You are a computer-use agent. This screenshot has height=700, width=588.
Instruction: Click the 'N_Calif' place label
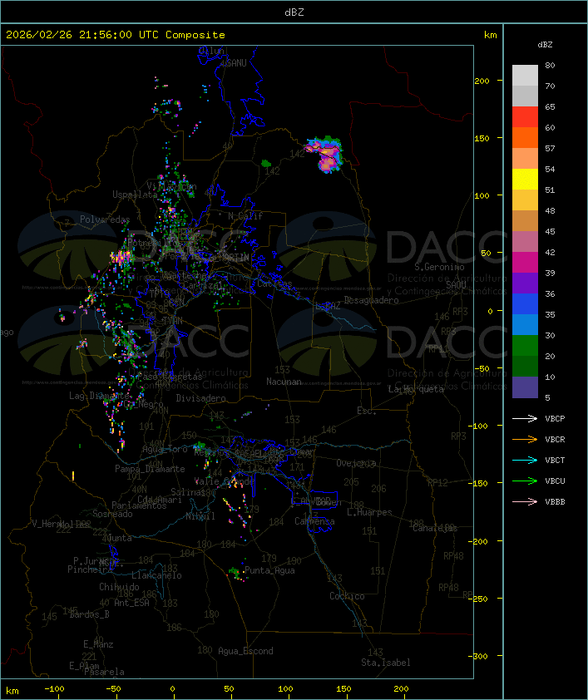pos(245,216)
